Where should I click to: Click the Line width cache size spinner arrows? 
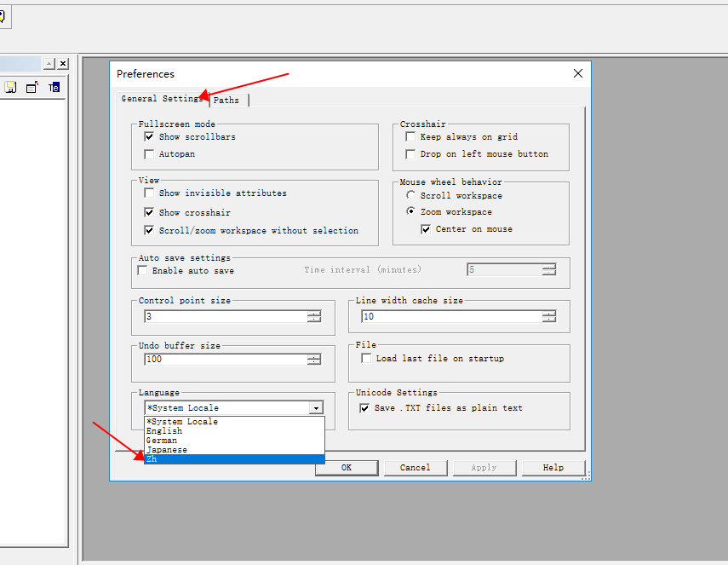(549, 316)
